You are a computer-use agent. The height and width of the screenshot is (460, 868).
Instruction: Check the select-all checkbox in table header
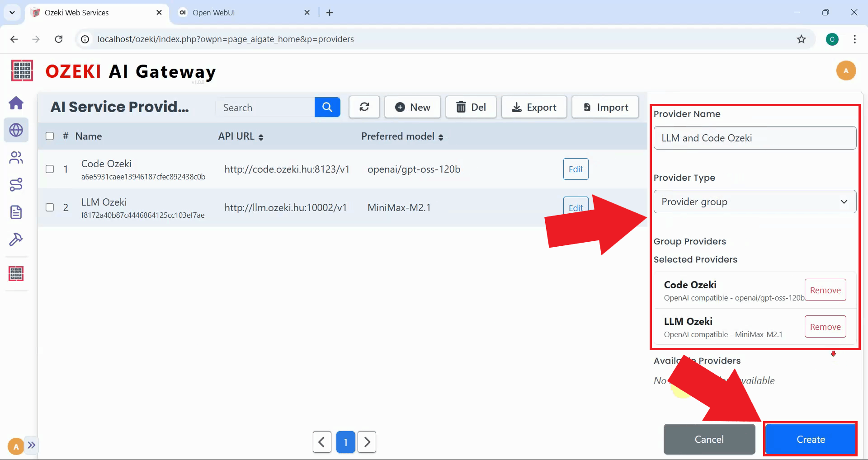[50, 136]
